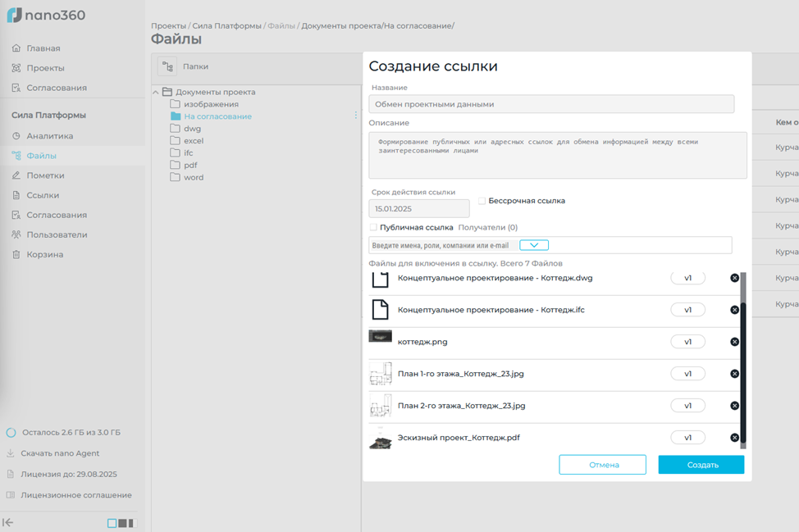Click the Папки tree view icon

click(x=167, y=67)
